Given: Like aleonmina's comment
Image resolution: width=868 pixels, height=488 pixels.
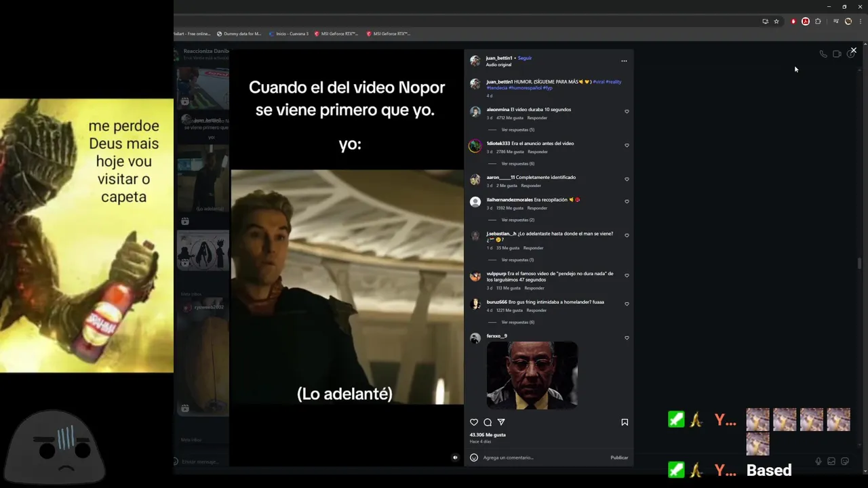Looking at the screenshot, I should pos(627,111).
